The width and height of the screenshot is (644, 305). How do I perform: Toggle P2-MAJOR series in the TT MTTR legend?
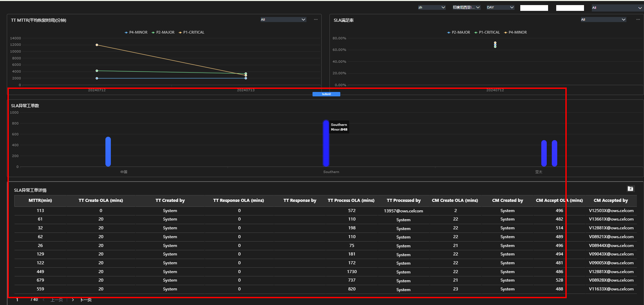coord(163,32)
